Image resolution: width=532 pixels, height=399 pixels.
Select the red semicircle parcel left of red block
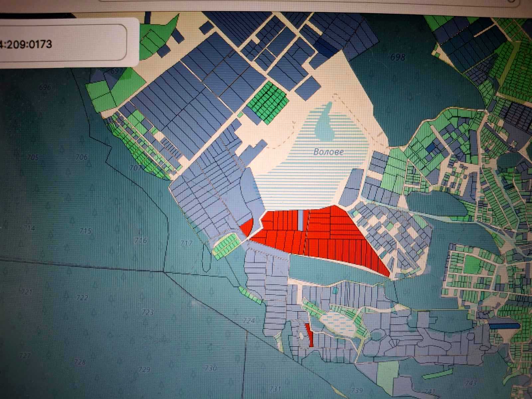point(247,227)
